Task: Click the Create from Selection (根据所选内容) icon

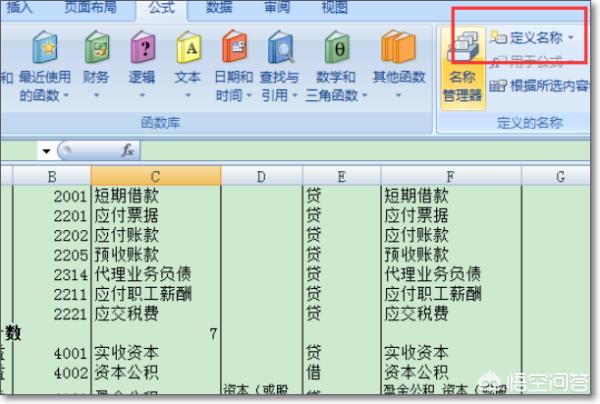Action: point(497,86)
